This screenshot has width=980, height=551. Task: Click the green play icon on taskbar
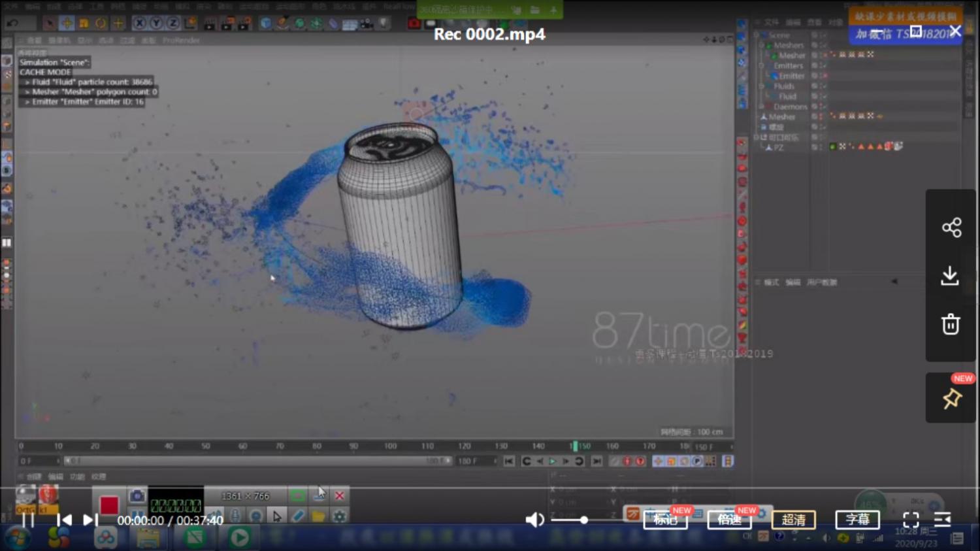tap(239, 538)
